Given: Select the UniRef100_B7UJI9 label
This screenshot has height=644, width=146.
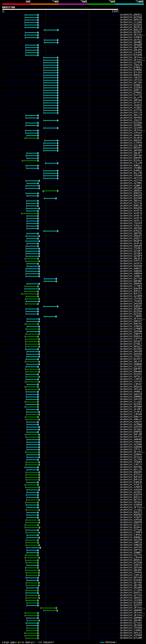Looking at the screenshot, I should 131,113.
